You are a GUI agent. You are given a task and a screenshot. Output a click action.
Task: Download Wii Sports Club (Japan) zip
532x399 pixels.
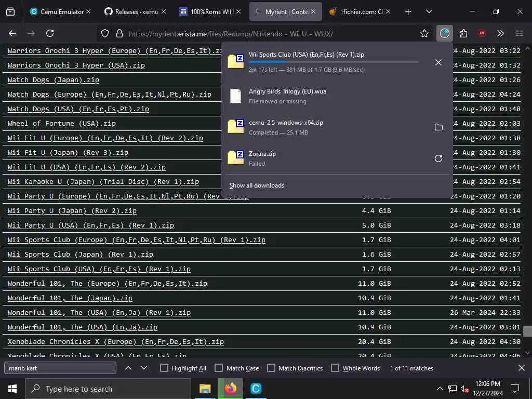(81, 255)
